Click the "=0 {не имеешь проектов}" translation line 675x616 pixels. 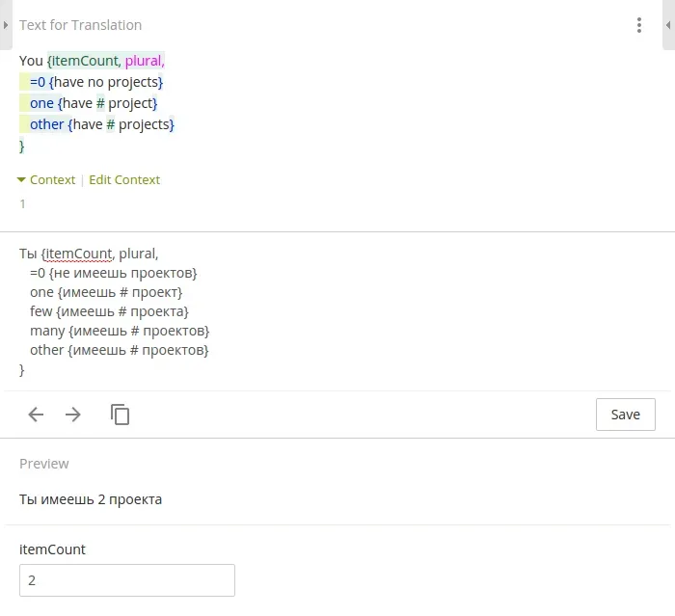point(113,273)
